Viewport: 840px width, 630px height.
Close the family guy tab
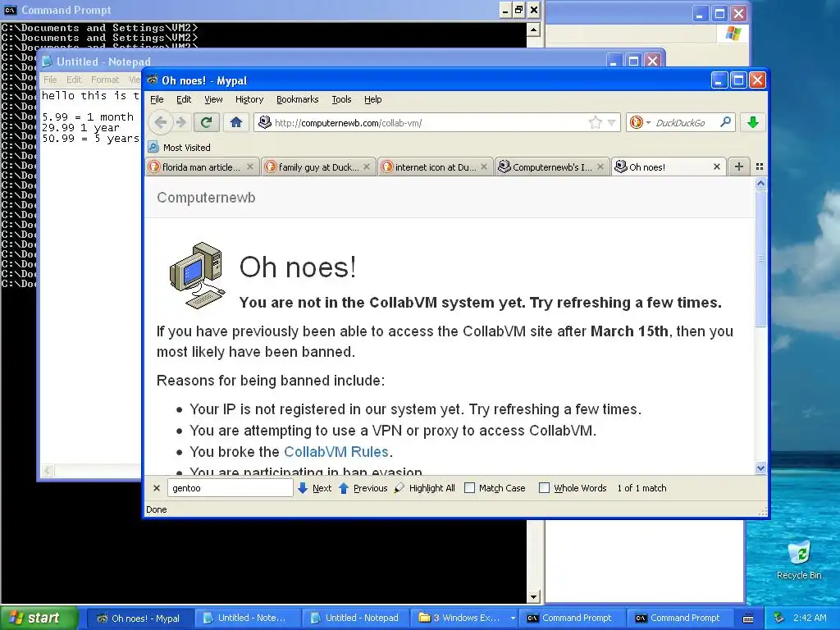(367, 167)
